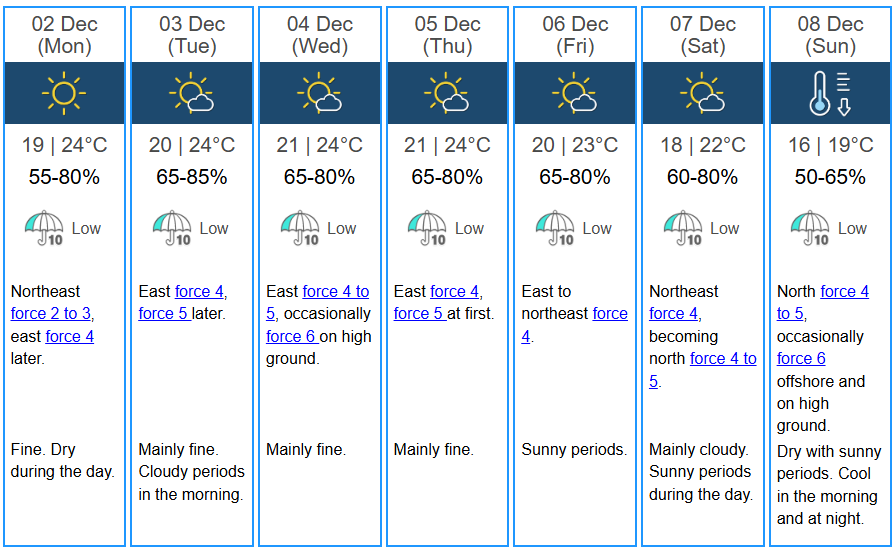Click the sunny weather icon for 02 Dec
The height and width of the screenshot is (551, 894).
(x=64, y=93)
